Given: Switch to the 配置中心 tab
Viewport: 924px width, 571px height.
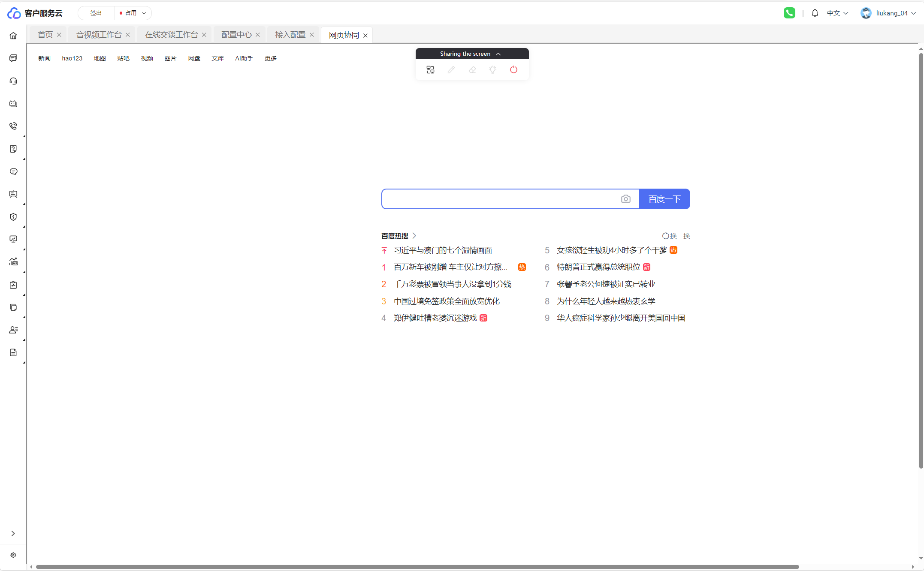Looking at the screenshot, I should [236, 35].
